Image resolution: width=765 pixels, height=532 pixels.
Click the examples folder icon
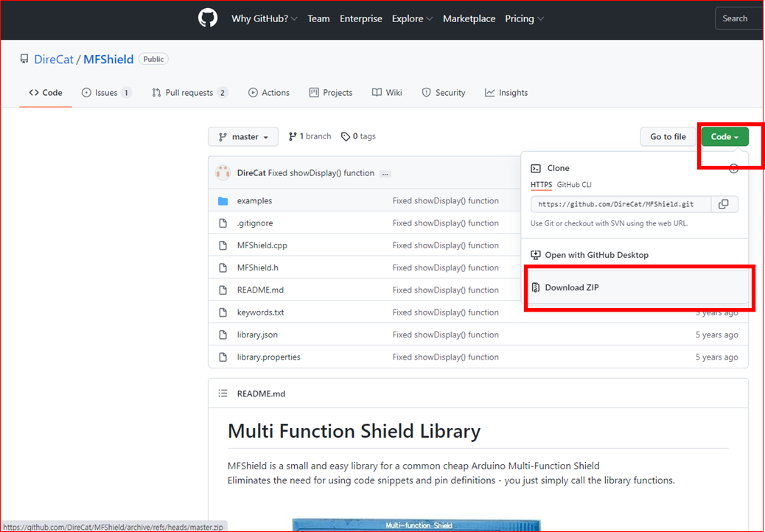pos(223,201)
